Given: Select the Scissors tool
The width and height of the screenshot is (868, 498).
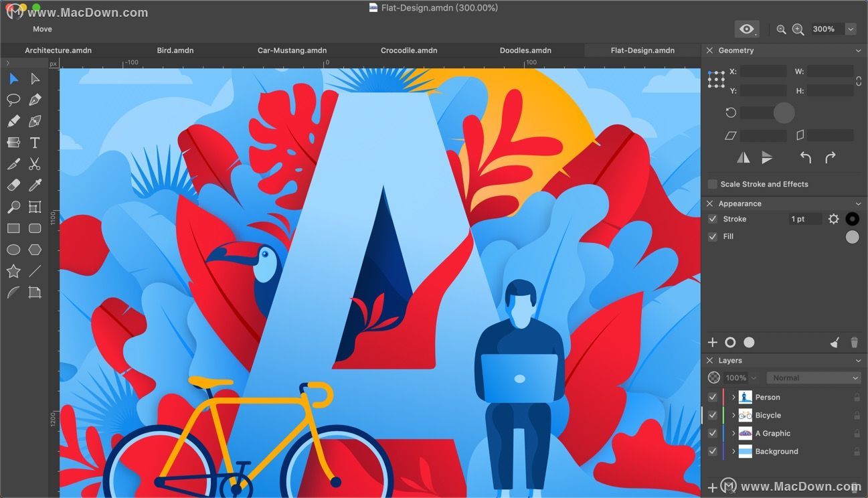Looking at the screenshot, I should click(35, 164).
